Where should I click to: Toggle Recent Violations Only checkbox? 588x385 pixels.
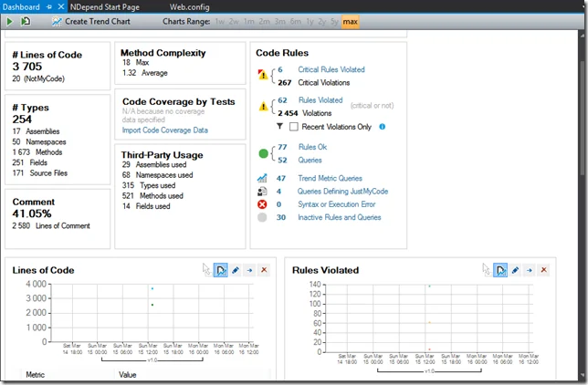pyautogui.click(x=294, y=127)
